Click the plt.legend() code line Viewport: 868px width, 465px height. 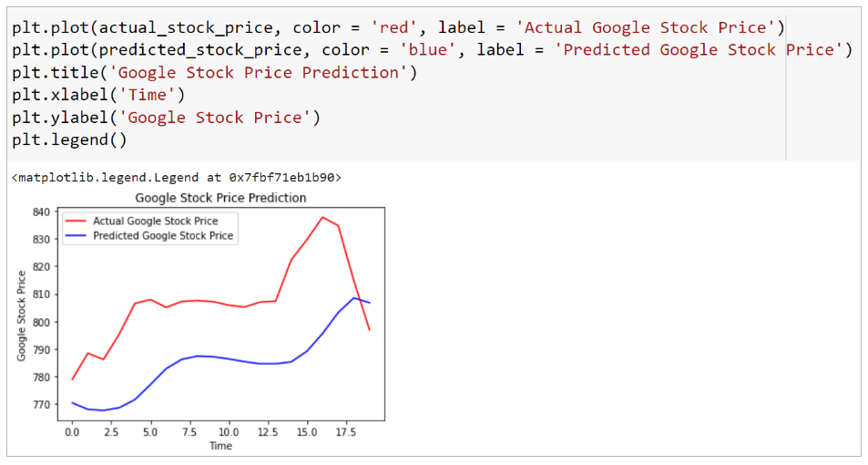click(x=69, y=139)
